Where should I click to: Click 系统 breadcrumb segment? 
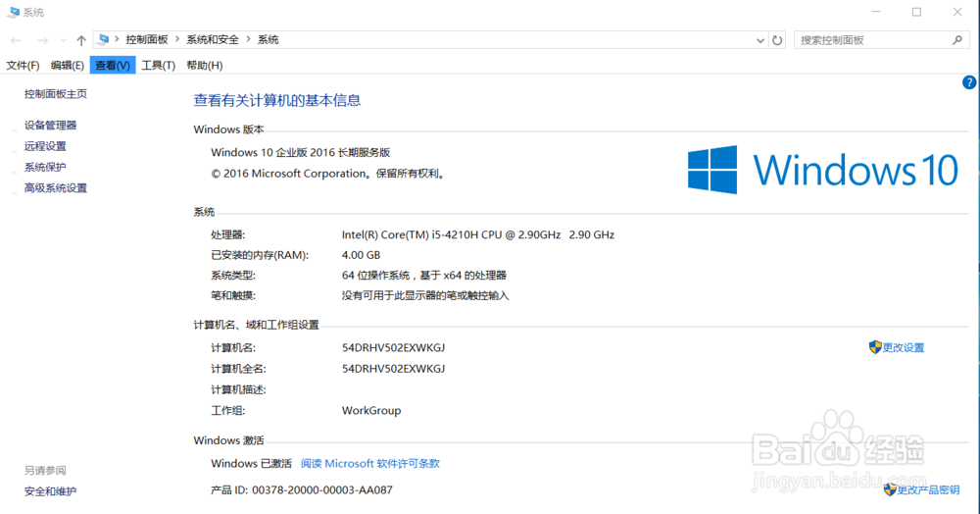click(269, 39)
